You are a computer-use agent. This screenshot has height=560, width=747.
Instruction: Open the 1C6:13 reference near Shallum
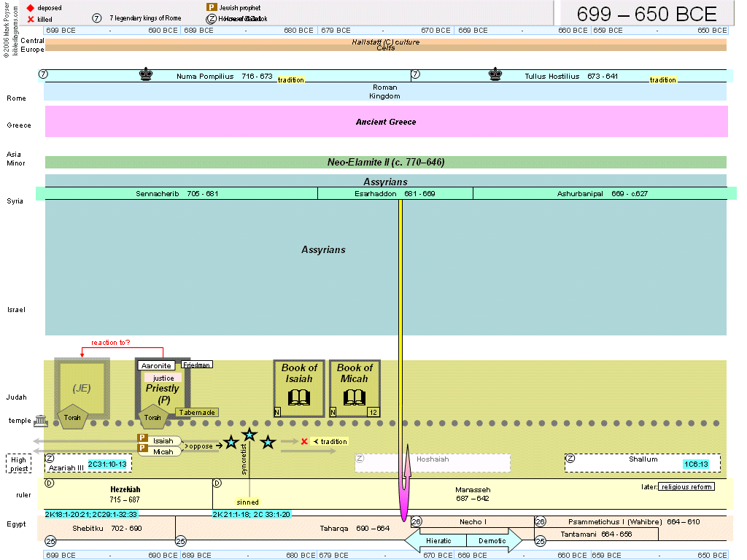pos(696,464)
